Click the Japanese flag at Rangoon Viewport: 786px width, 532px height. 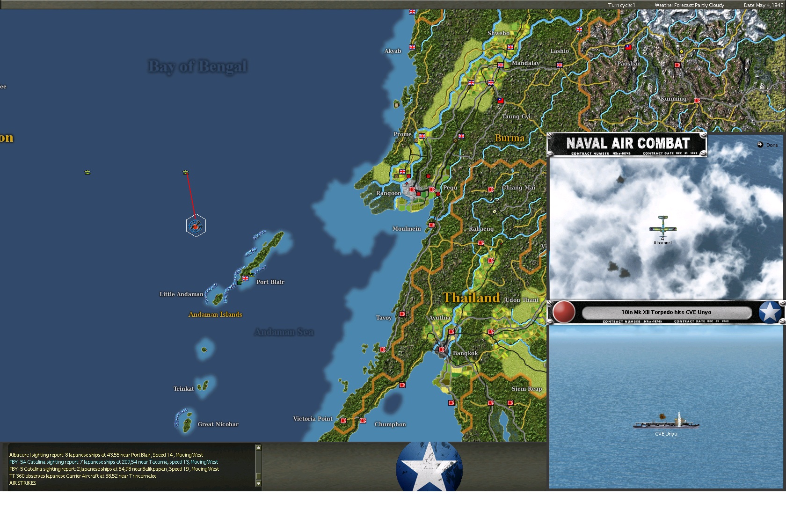[x=412, y=189]
